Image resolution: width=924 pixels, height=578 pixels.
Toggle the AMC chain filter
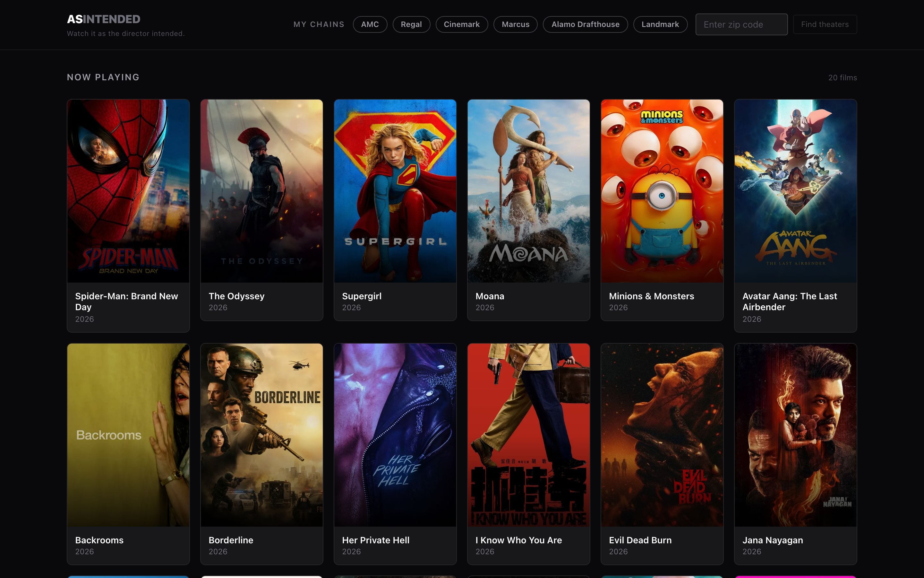(370, 24)
